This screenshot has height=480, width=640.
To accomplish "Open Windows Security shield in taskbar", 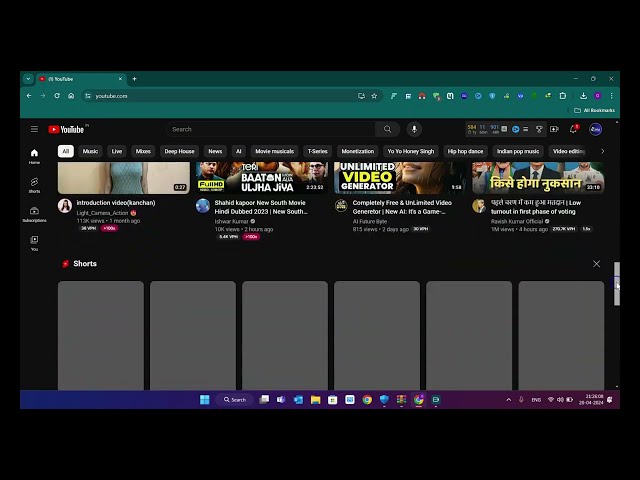I will (x=384, y=400).
